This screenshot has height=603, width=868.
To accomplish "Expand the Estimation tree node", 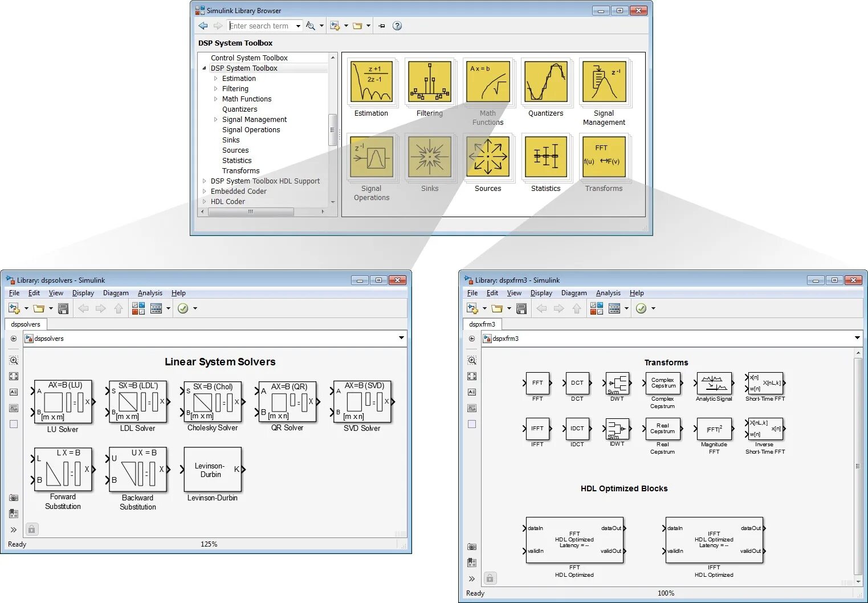I will click(216, 79).
